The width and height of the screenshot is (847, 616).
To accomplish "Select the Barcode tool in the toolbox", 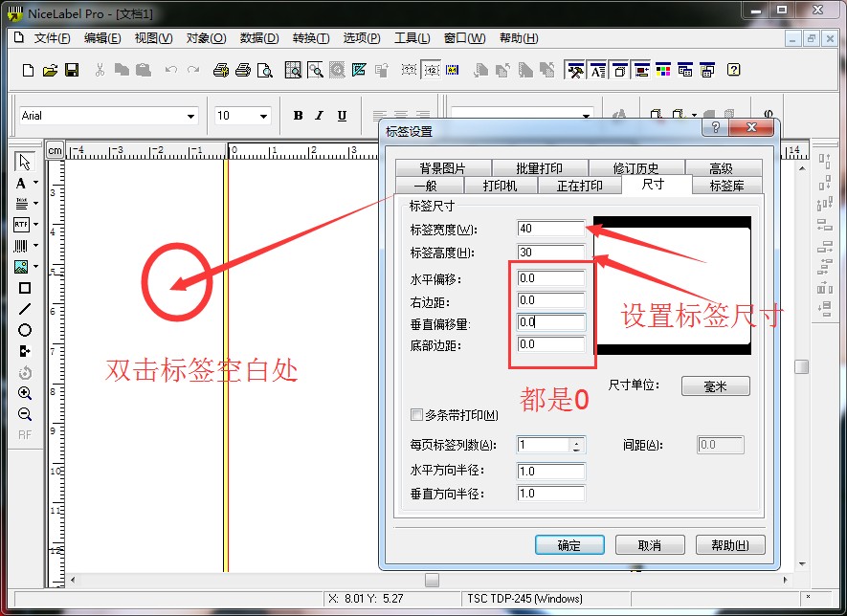I will (x=21, y=246).
